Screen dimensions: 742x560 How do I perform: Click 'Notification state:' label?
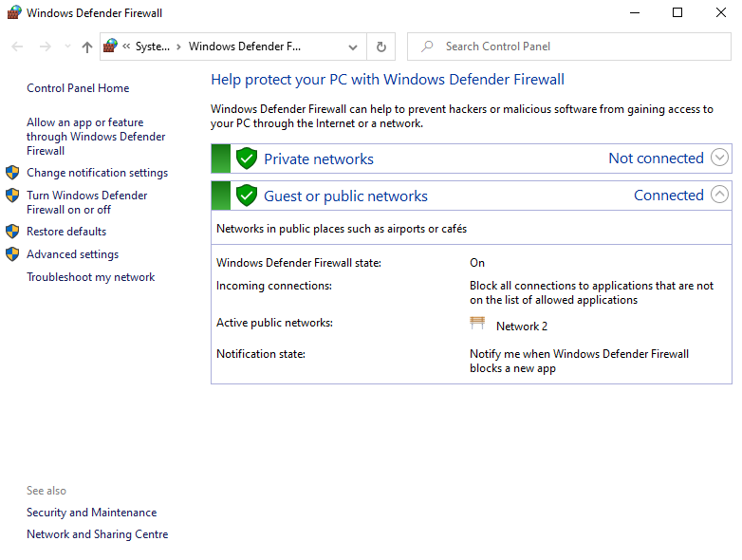pos(261,354)
